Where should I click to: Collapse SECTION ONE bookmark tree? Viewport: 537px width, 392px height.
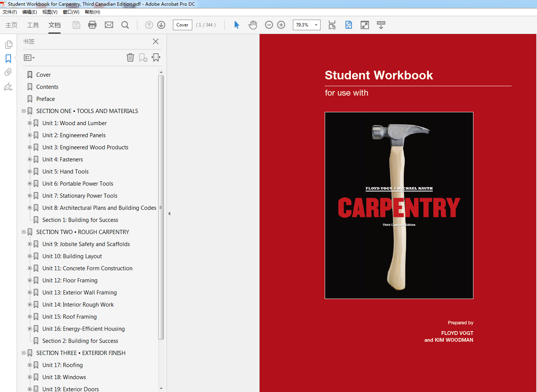(x=24, y=111)
